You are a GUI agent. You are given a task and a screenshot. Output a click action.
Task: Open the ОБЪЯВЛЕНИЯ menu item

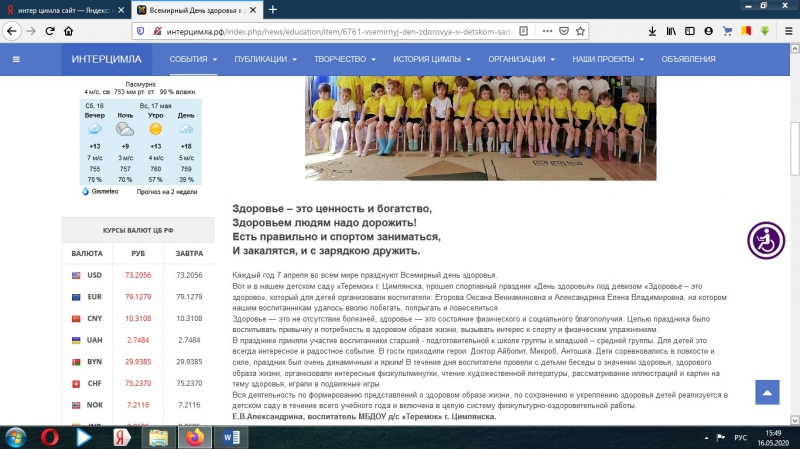(688, 59)
